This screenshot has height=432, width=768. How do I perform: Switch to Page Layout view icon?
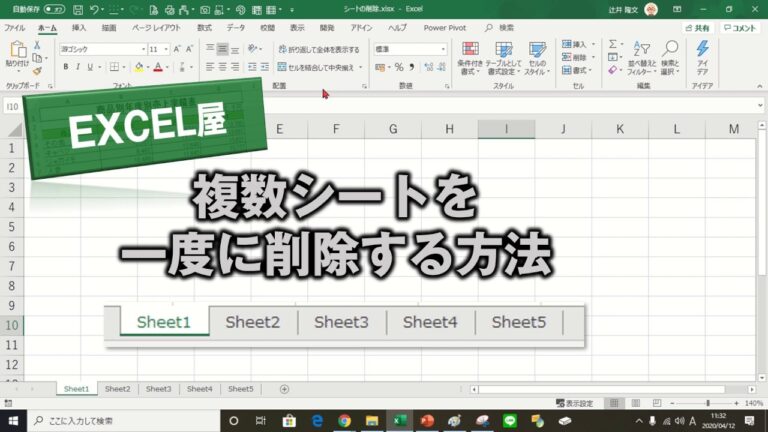[635, 403]
